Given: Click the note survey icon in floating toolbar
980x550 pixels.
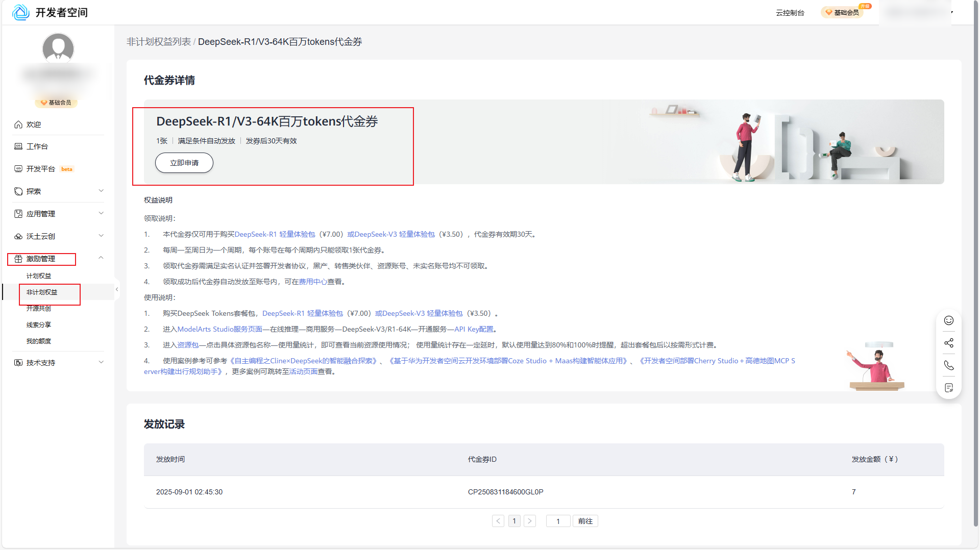Looking at the screenshot, I should click(x=949, y=388).
